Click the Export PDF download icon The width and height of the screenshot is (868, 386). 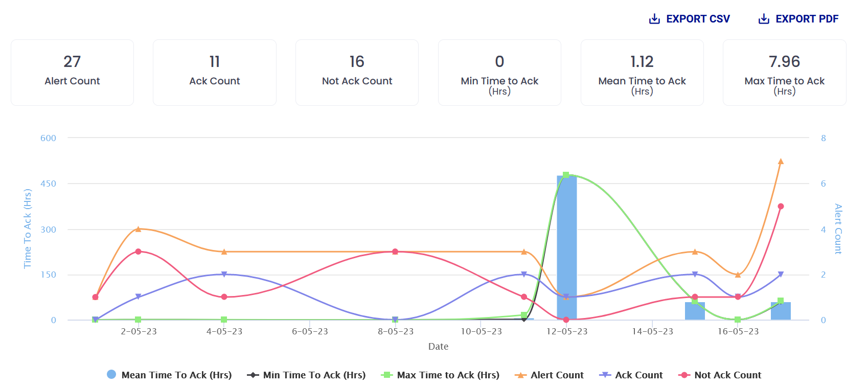click(764, 19)
